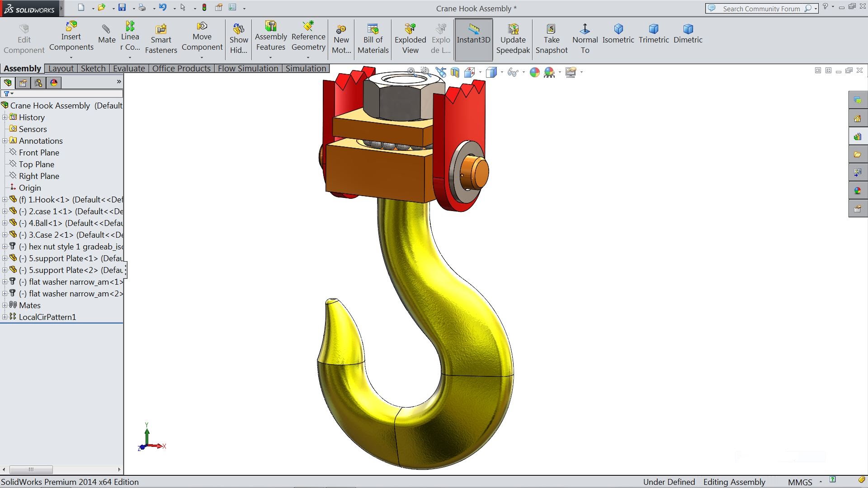Select Origin in feature tree

coord(30,188)
